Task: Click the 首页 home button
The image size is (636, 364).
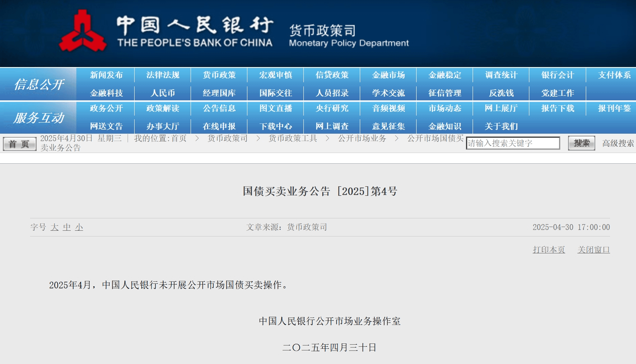Action: 19,144
